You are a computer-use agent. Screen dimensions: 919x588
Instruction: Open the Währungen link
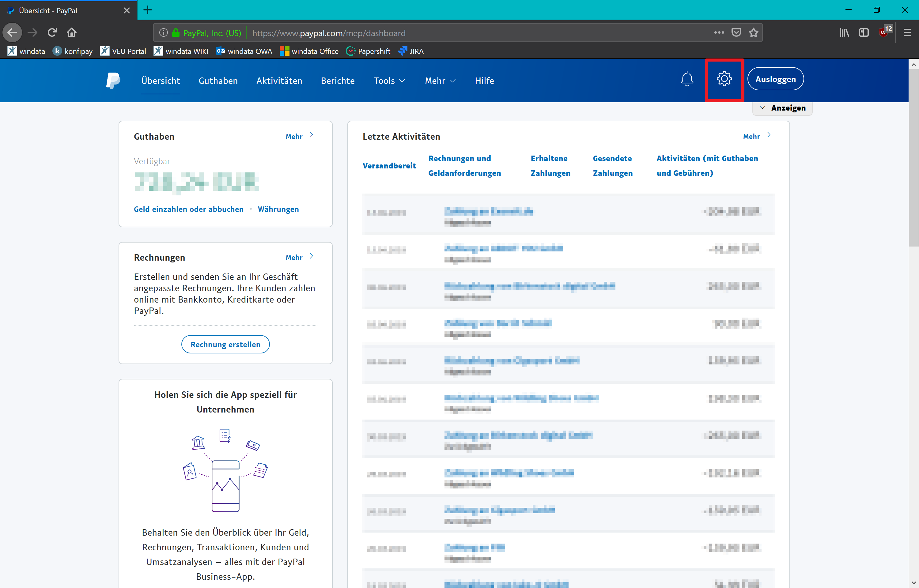278,209
